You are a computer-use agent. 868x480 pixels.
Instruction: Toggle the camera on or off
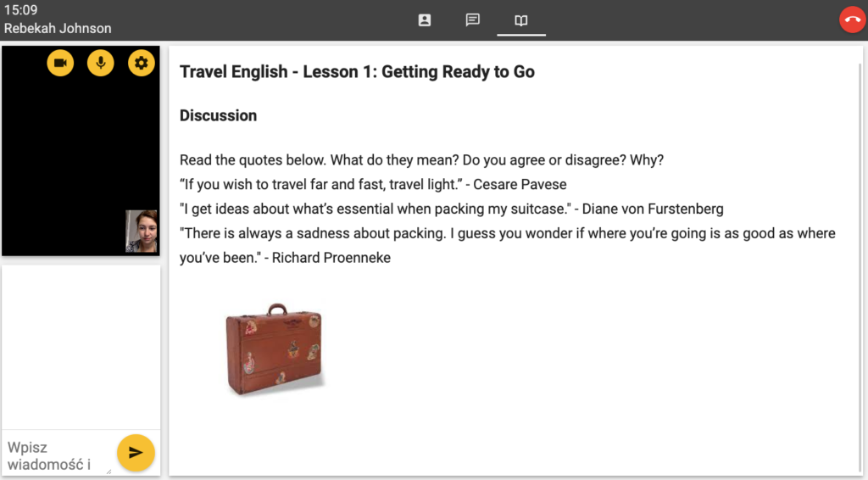tap(60, 63)
